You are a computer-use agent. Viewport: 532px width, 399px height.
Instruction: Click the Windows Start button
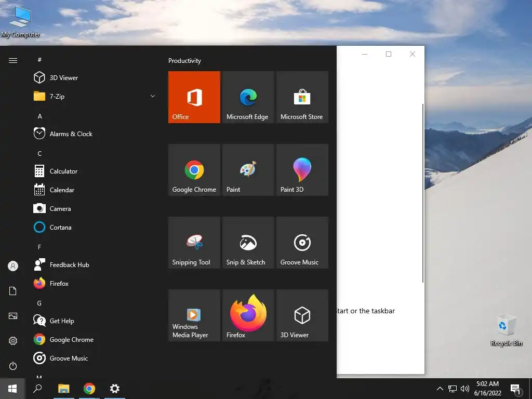pyautogui.click(x=12, y=389)
